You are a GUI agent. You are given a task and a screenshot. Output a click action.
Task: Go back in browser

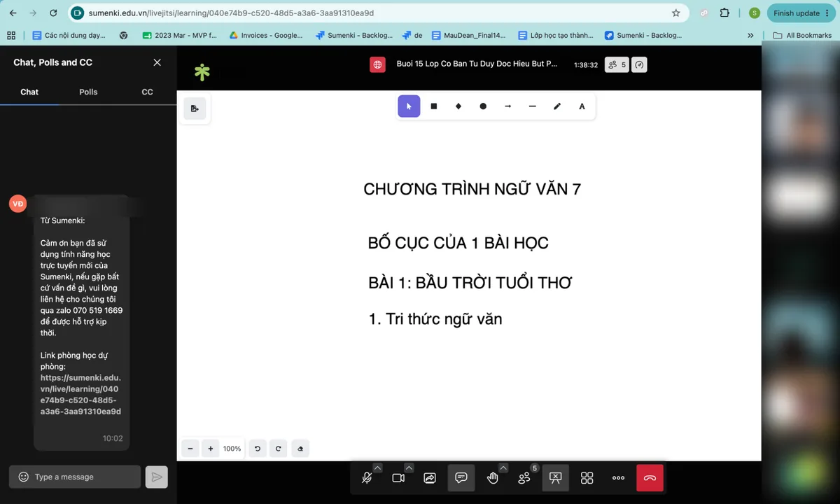(13, 13)
